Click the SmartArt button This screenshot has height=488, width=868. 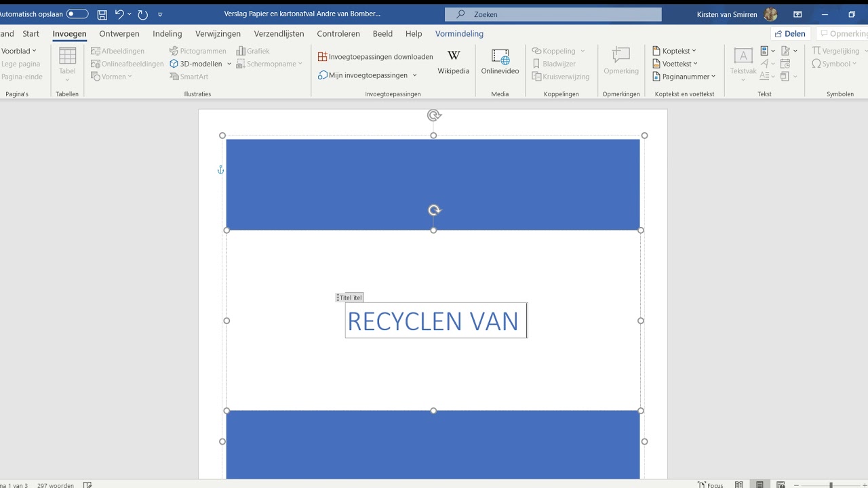(189, 77)
